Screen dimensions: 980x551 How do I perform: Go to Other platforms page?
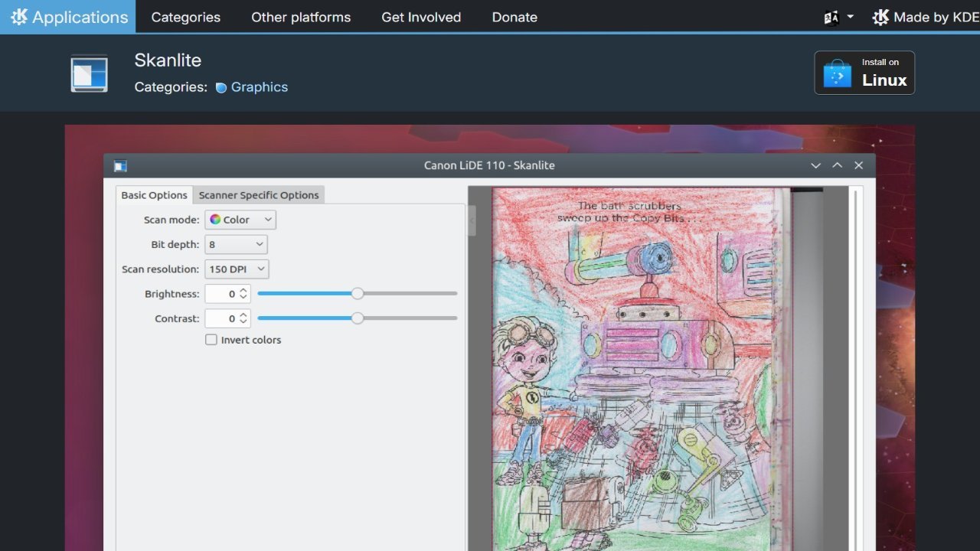coord(301,17)
